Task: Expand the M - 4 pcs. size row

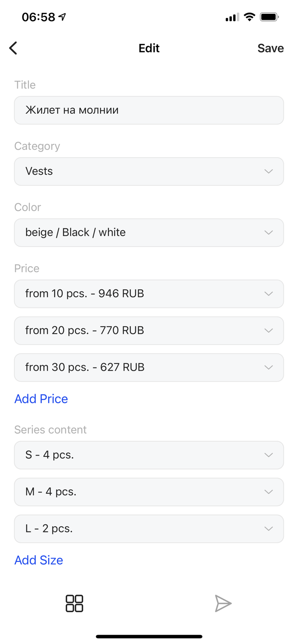Action: pyautogui.click(x=149, y=492)
